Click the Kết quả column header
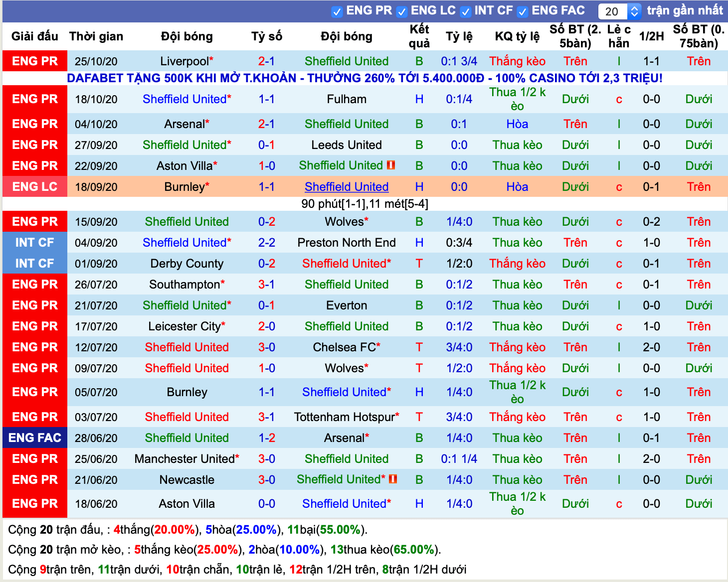This screenshot has width=728, height=582. [419, 36]
